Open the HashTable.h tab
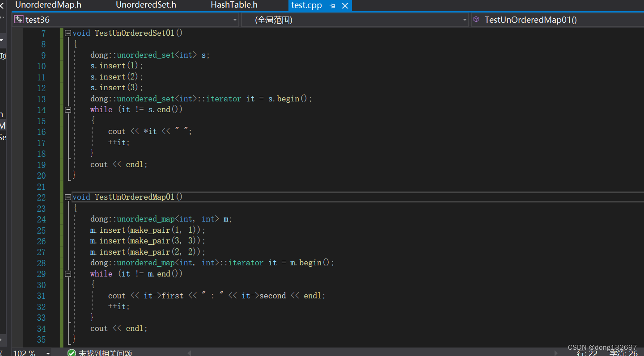The width and height of the screenshot is (644, 356). (234, 5)
